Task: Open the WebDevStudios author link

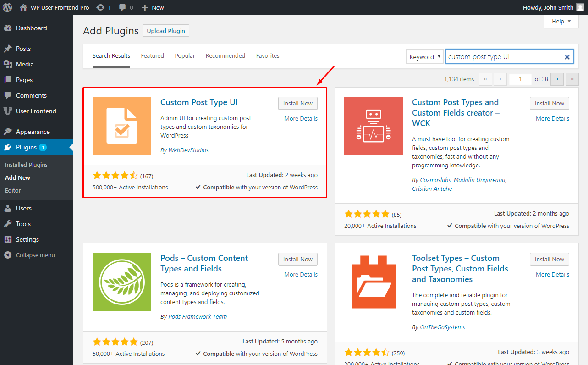Action: (x=188, y=150)
